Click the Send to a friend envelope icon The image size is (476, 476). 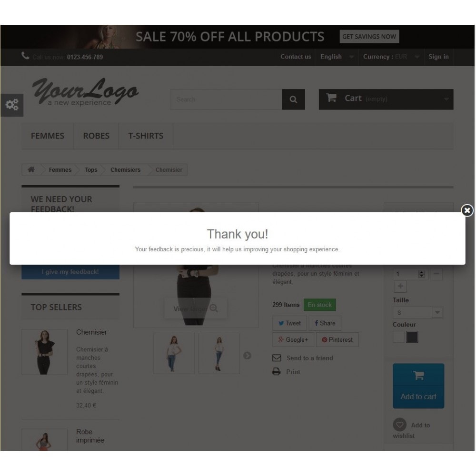pyautogui.click(x=277, y=358)
